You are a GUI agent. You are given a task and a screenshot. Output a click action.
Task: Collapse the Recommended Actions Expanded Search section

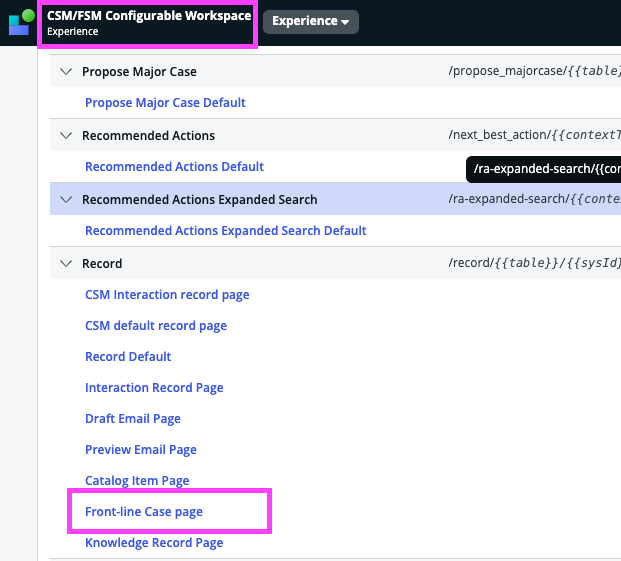pyautogui.click(x=66, y=200)
